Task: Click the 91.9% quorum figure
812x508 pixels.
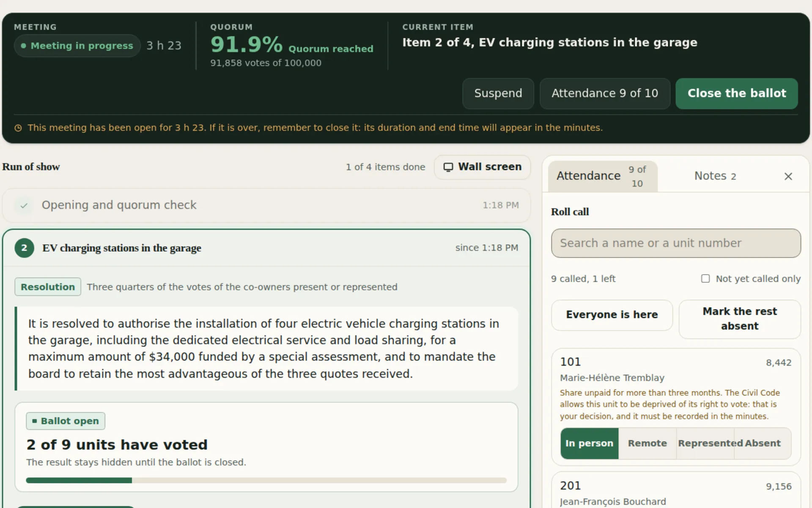Action: click(x=247, y=45)
